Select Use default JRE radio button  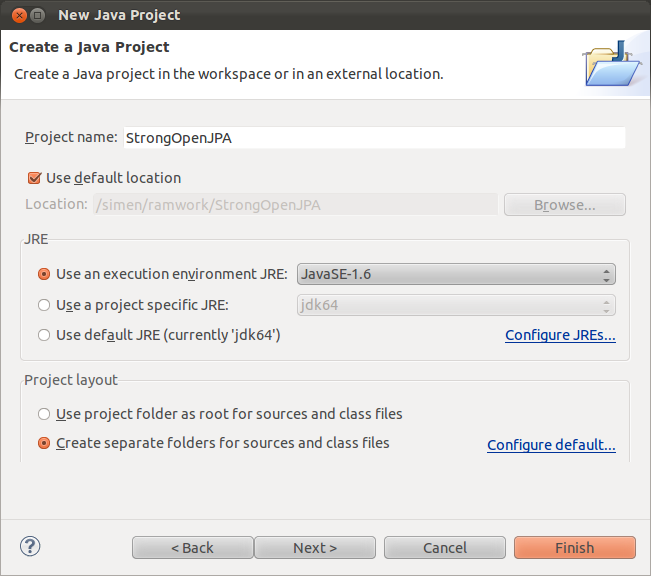[x=44, y=335]
